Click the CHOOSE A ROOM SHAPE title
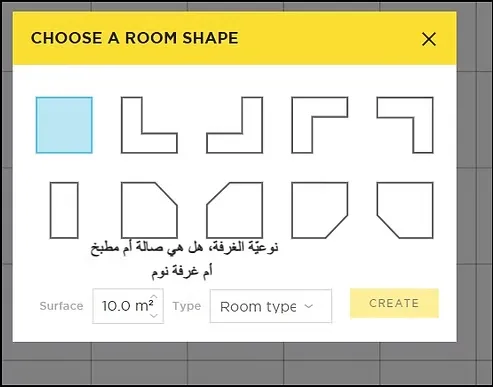This screenshot has width=493, height=387. pos(135,38)
